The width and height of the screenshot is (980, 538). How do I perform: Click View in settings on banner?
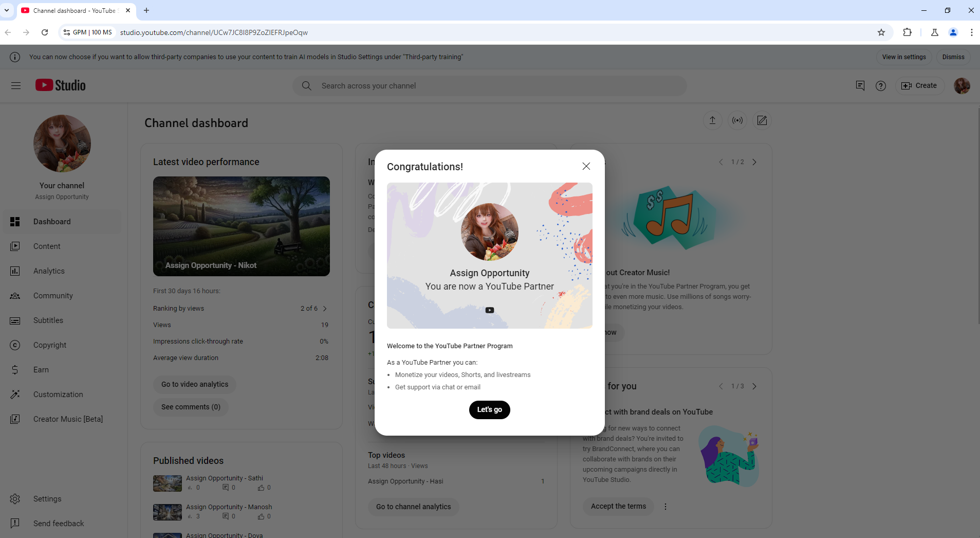[x=904, y=57]
